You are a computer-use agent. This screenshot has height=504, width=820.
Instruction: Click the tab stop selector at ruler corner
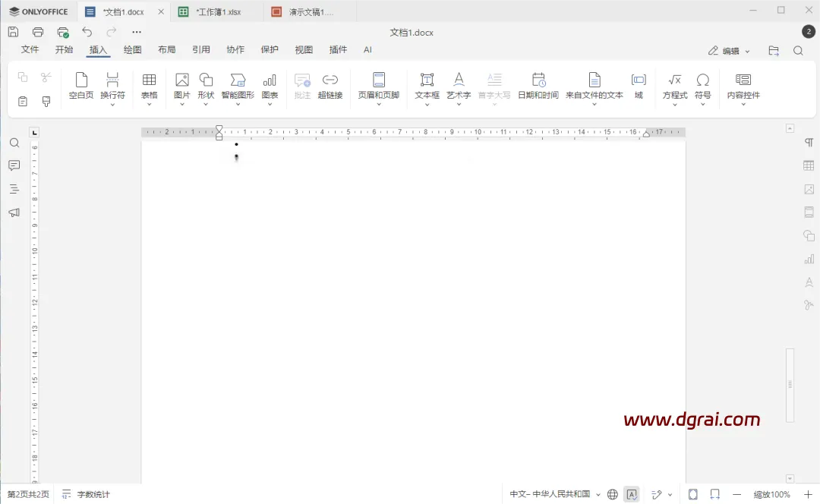[x=34, y=132]
